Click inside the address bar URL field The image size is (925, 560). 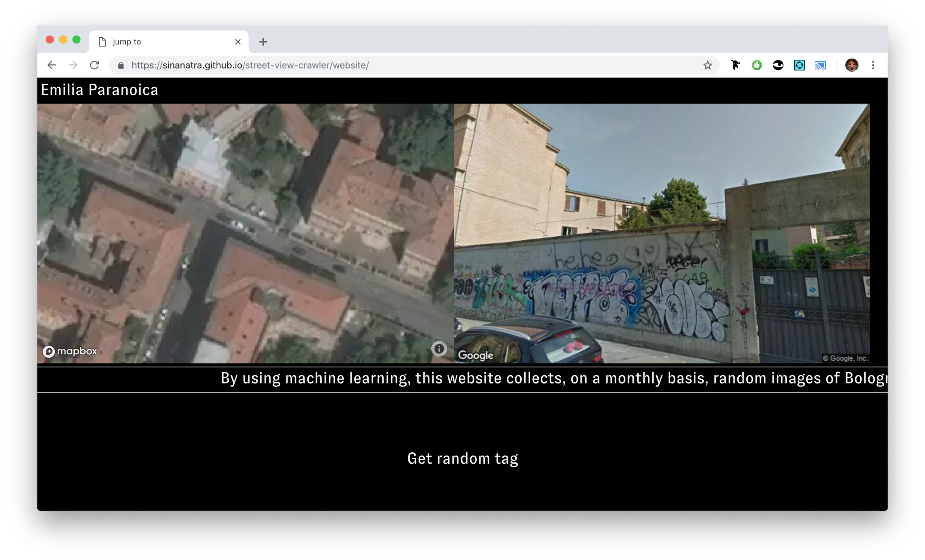270,65
